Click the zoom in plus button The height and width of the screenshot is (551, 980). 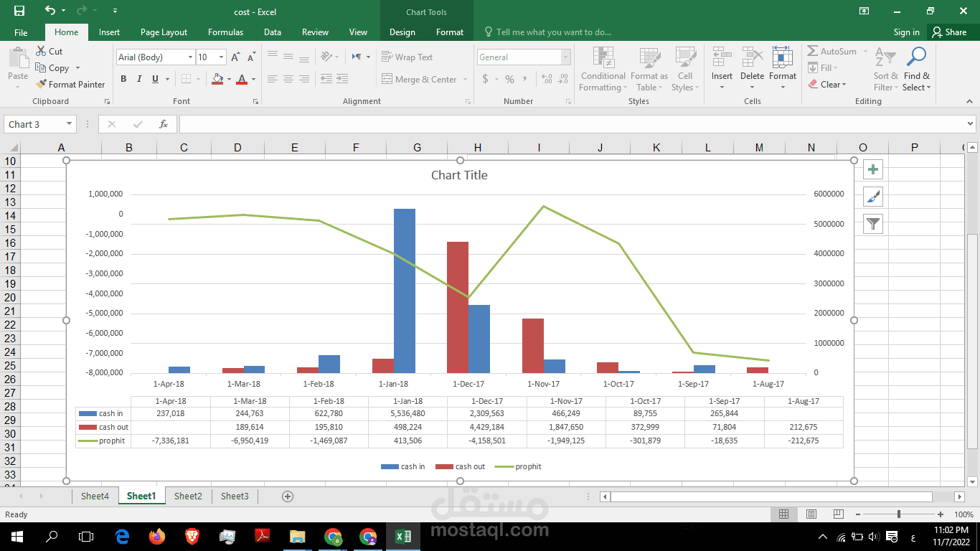(x=941, y=514)
